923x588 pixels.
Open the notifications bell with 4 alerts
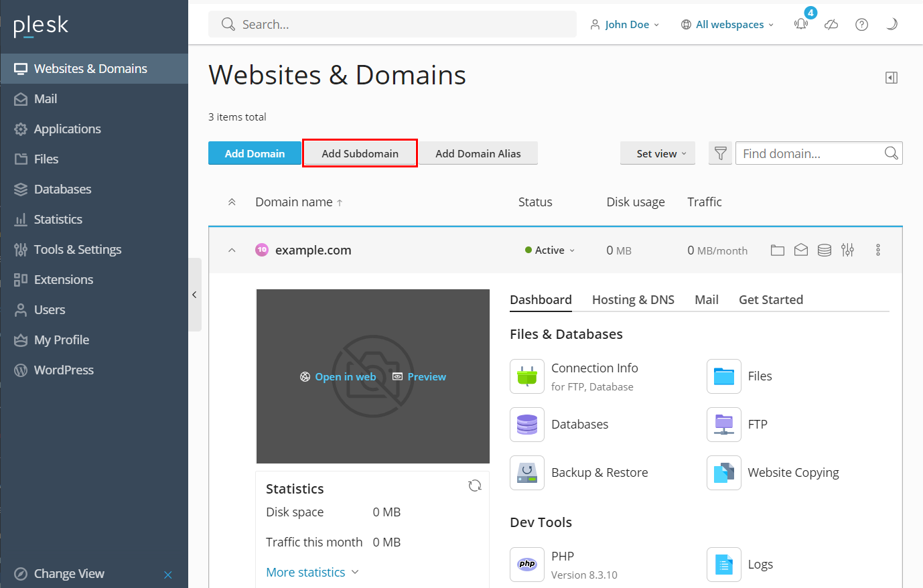tap(801, 24)
